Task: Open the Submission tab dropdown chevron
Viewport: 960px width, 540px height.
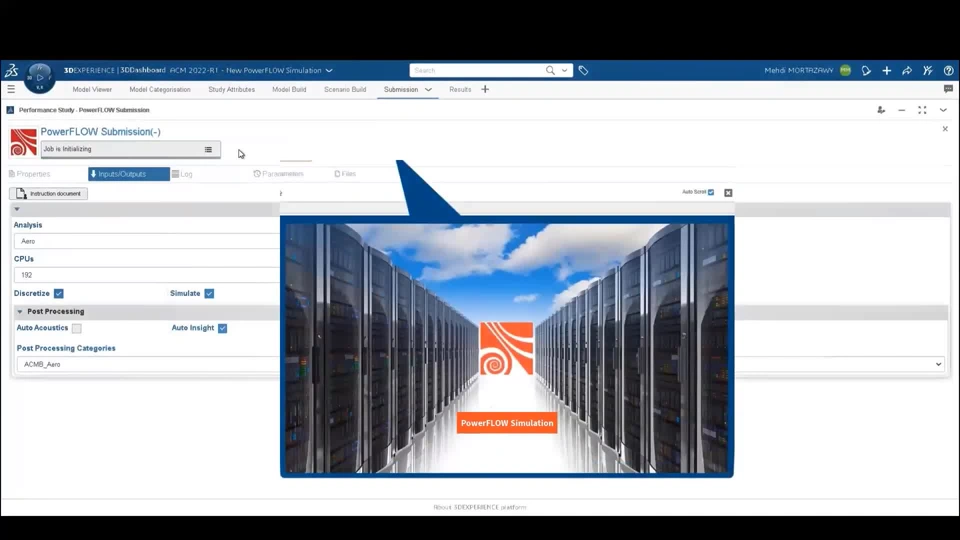Action: pos(428,90)
